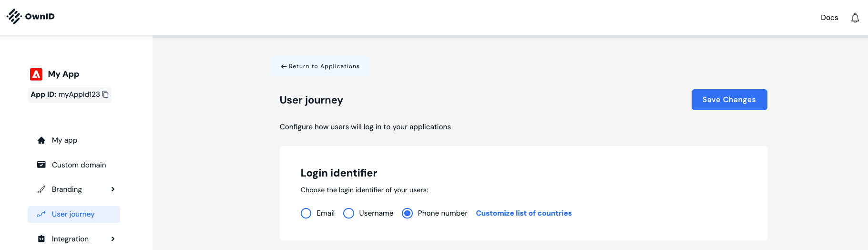
Task: Click the red My App logo icon
Action: coord(36,74)
